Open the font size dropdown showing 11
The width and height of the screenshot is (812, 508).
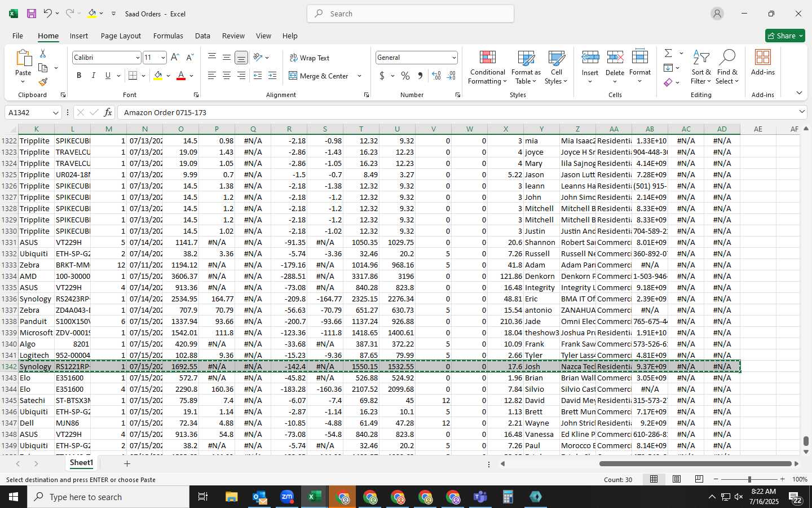pyautogui.click(x=163, y=58)
